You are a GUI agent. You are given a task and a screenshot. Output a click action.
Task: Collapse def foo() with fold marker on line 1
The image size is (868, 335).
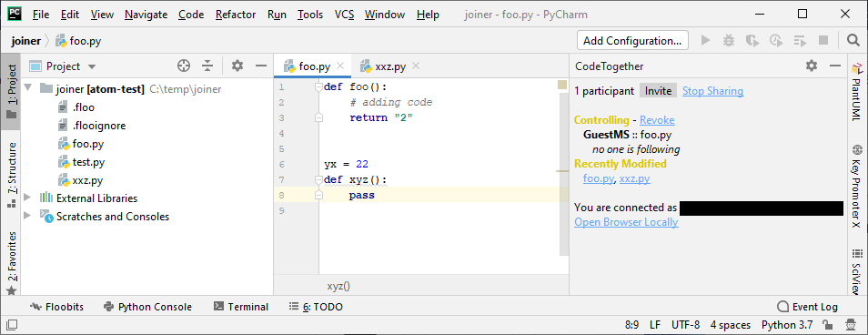coord(318,86)
